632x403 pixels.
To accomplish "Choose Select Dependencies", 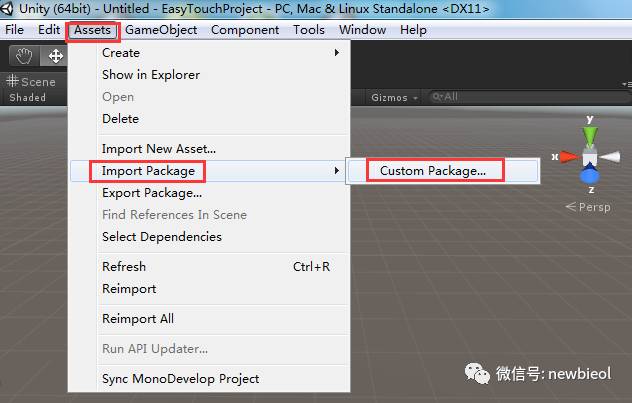I will click(210, 237).
